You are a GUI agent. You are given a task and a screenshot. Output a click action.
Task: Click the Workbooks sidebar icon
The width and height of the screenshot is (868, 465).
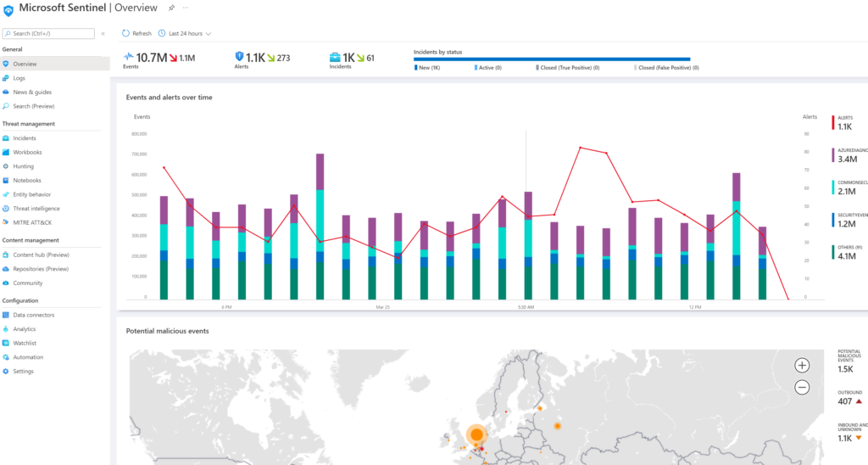point(6,152)
